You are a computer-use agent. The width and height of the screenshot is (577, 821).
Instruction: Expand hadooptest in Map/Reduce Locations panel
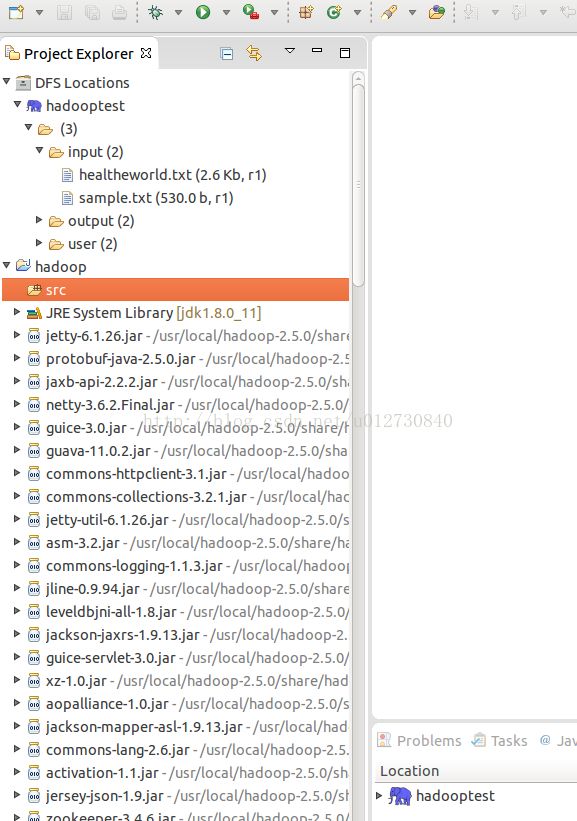coord(379,795)
